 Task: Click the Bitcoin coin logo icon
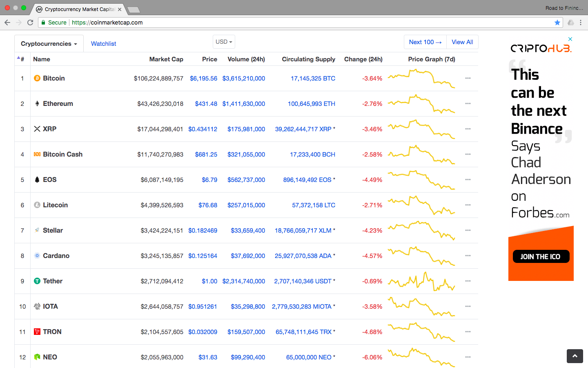(x=37, y=78)
